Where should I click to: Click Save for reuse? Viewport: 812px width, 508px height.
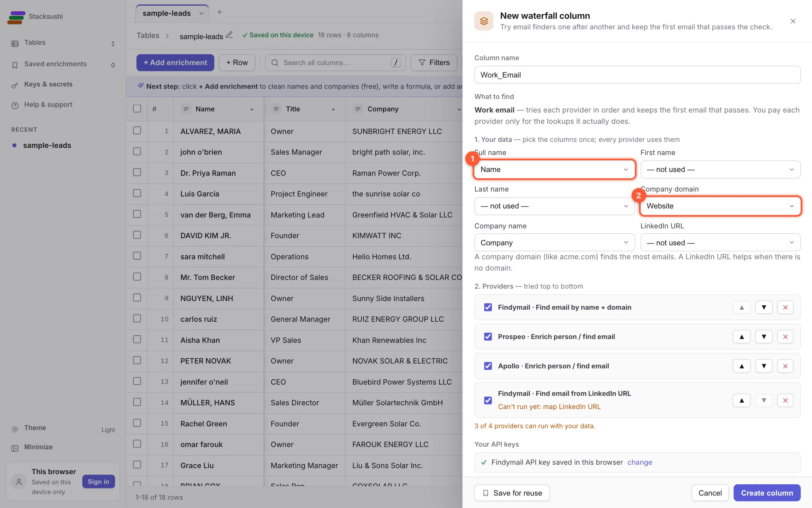(x=512, y=493)
